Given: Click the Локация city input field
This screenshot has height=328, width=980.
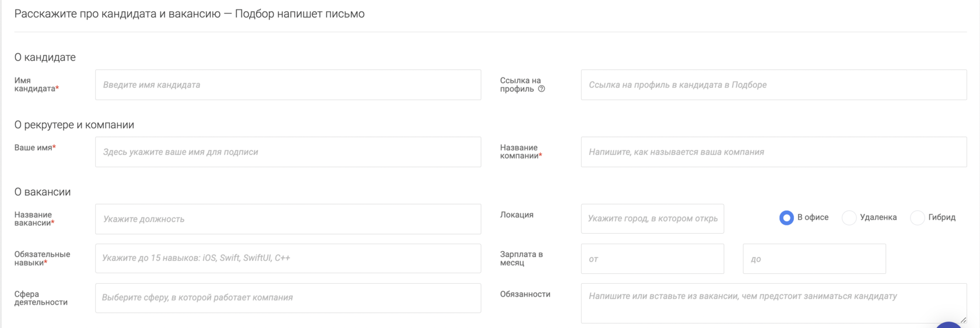Looking at the screenshot, I should [652, 219].
